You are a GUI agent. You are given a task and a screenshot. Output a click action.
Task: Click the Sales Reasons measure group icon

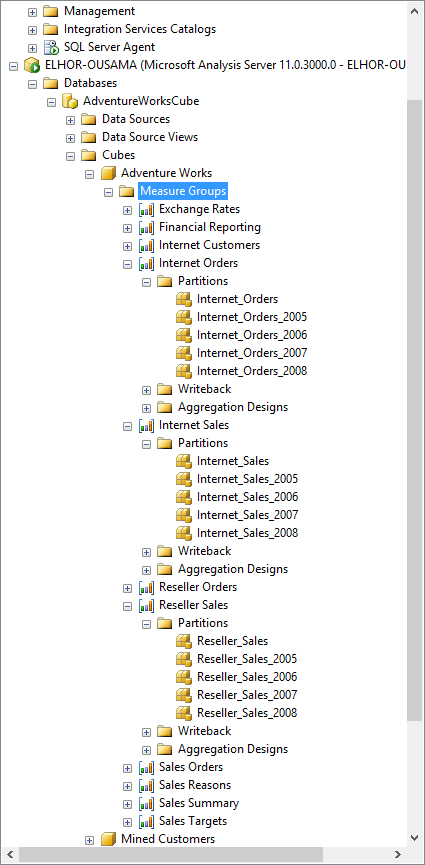[146, 785]
